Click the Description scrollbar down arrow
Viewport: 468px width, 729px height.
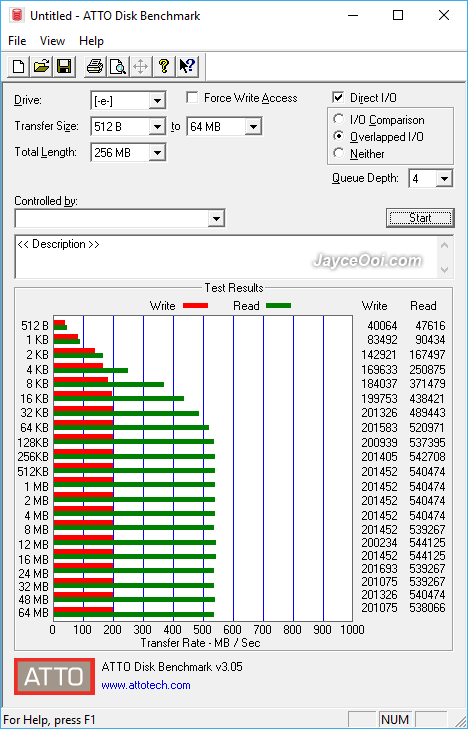(x=444, y=270)
